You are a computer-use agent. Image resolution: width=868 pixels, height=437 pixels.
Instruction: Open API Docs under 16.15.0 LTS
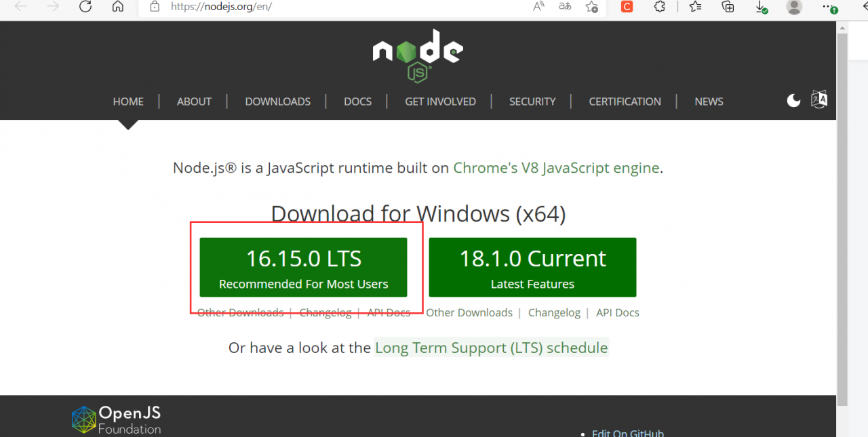pos(389,313)
